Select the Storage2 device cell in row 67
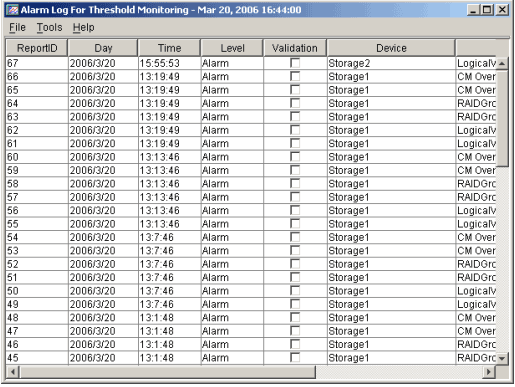Screen dimensions: 515x387 click(391, 63)
